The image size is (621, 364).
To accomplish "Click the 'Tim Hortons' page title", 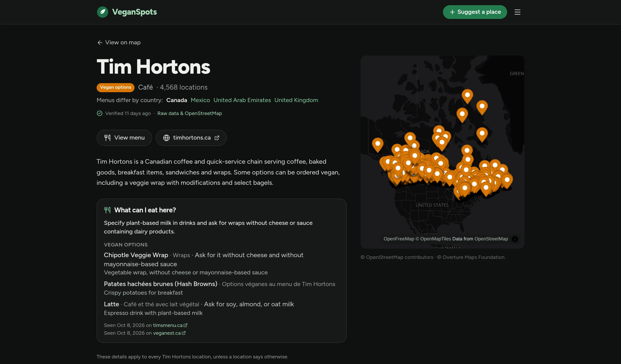I will click(x=153, y=67).
